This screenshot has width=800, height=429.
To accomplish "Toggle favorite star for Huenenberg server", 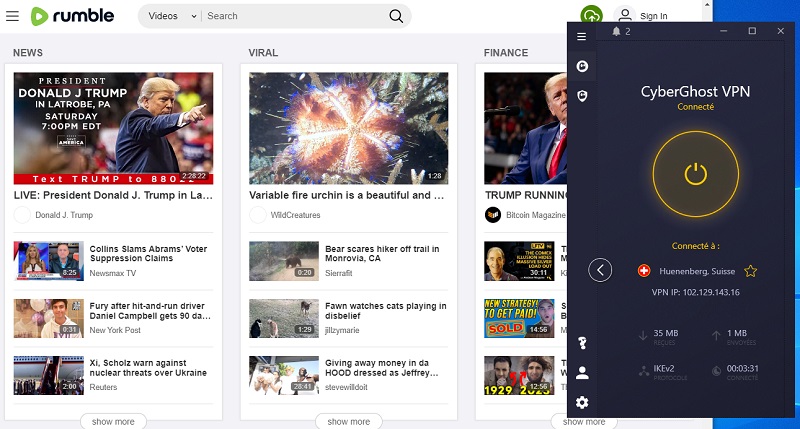I will (x=751, y=271).
